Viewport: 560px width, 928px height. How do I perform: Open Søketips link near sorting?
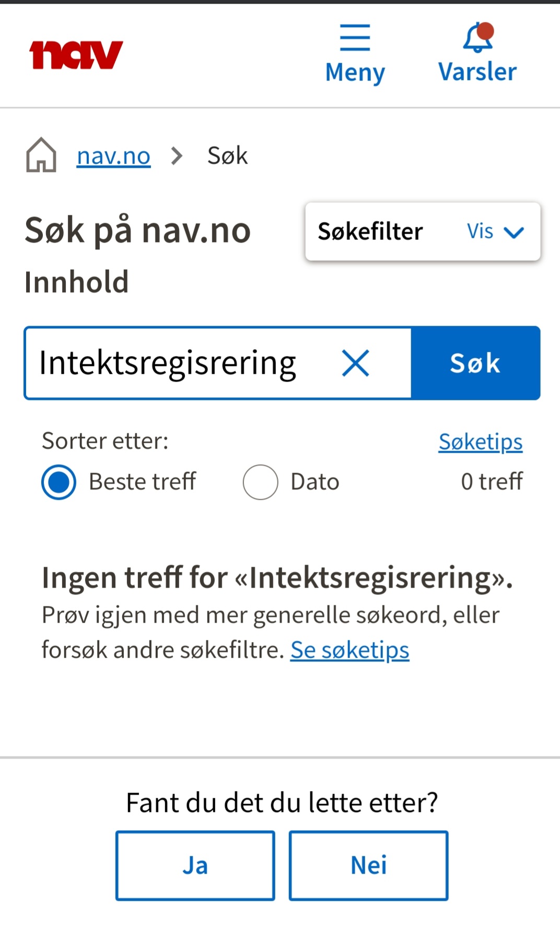pos(480,442)
